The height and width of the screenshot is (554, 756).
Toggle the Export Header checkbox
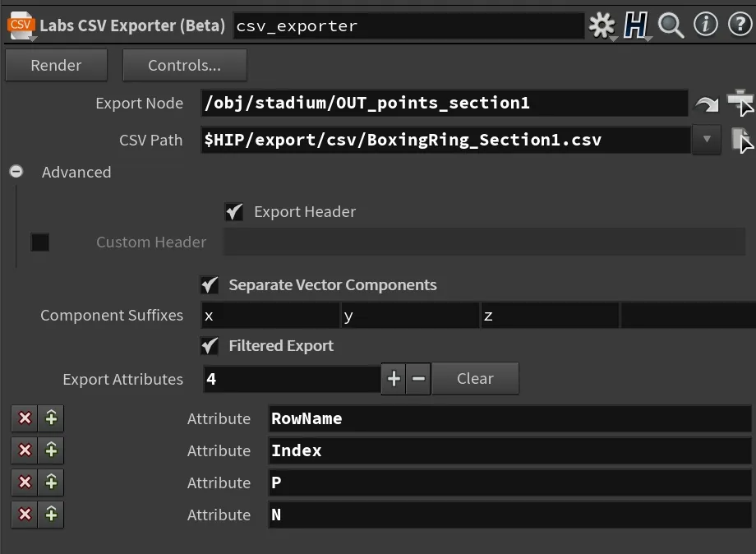[234, 212]
